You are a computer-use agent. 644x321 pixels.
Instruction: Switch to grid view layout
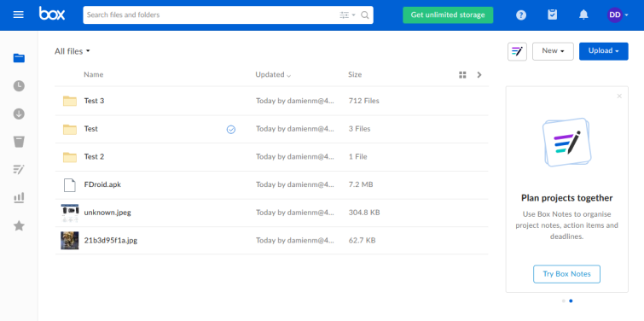(x=462, y=75)
